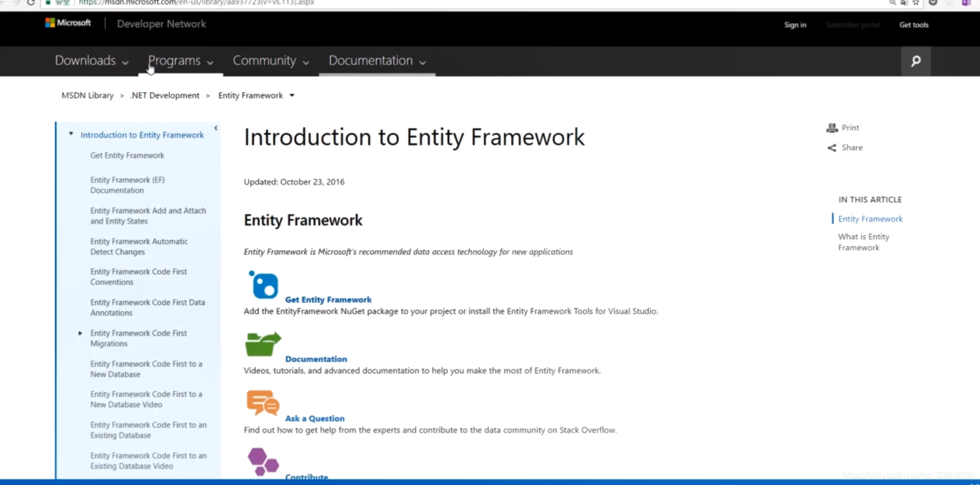Open the Contribute link
Image resolution: width=980 pixels, height=485 pixels.
(306, 477)
